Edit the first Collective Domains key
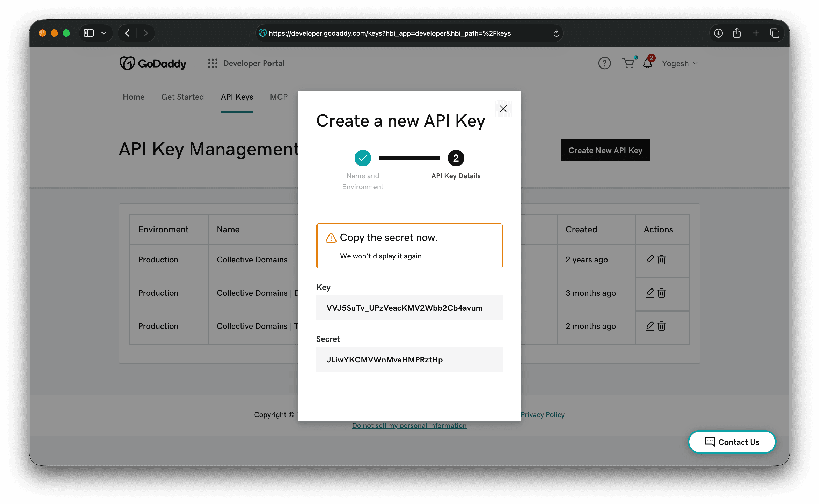Screen dimensions: 819x504 [x=650, y=260]
